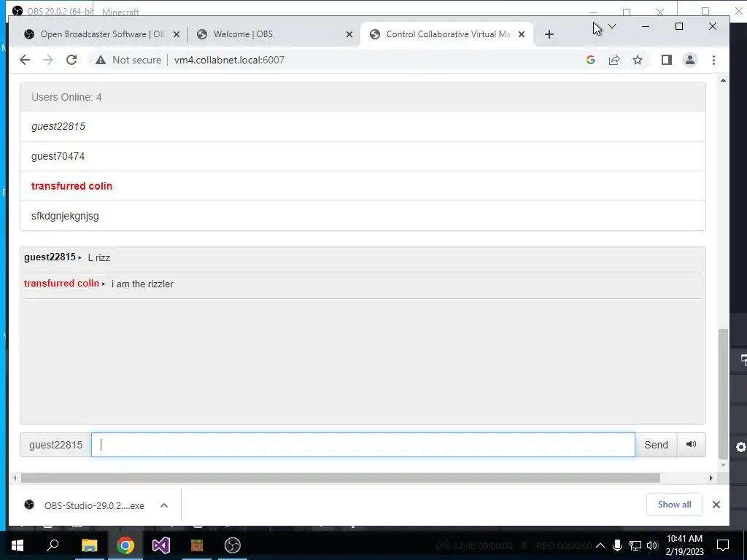Viewport: 747px width, 560px height.
Task: Click the Users Online: 4 header
Action: pos(363,97)
